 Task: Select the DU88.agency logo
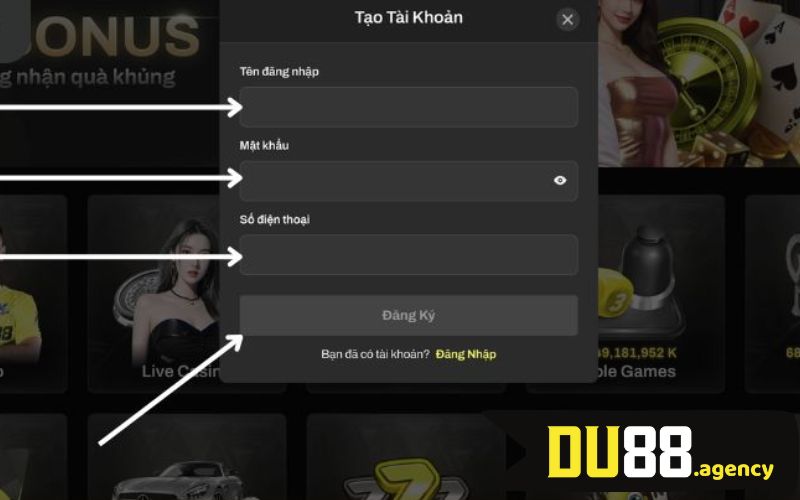click(x=660, y=452)
